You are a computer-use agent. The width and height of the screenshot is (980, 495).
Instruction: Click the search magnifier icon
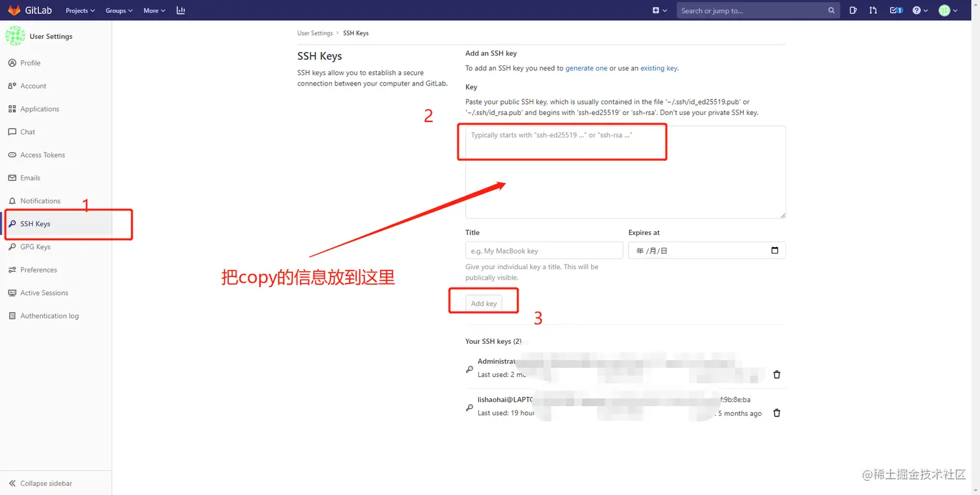tap(832, 10)
